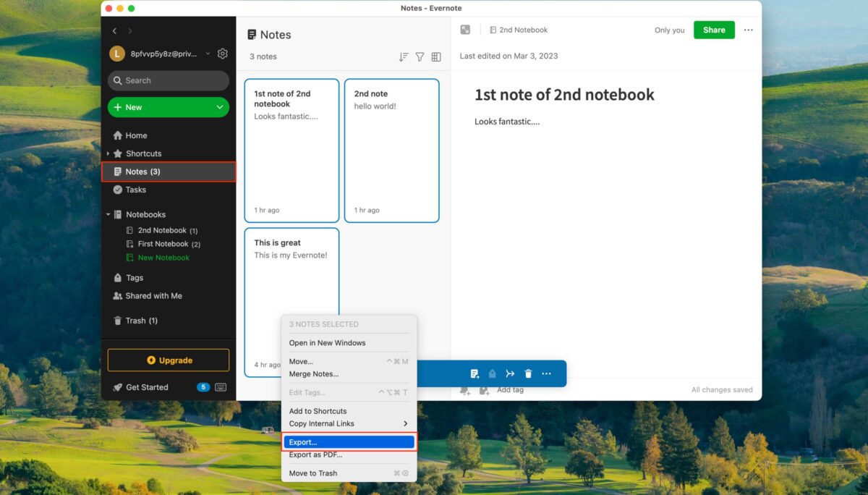Open the 2nd Notebook in sidebar

pos(162,230)
